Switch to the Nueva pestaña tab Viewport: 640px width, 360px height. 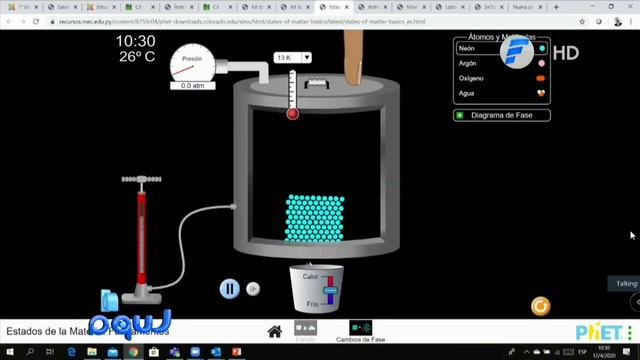(x=528, y=7)
